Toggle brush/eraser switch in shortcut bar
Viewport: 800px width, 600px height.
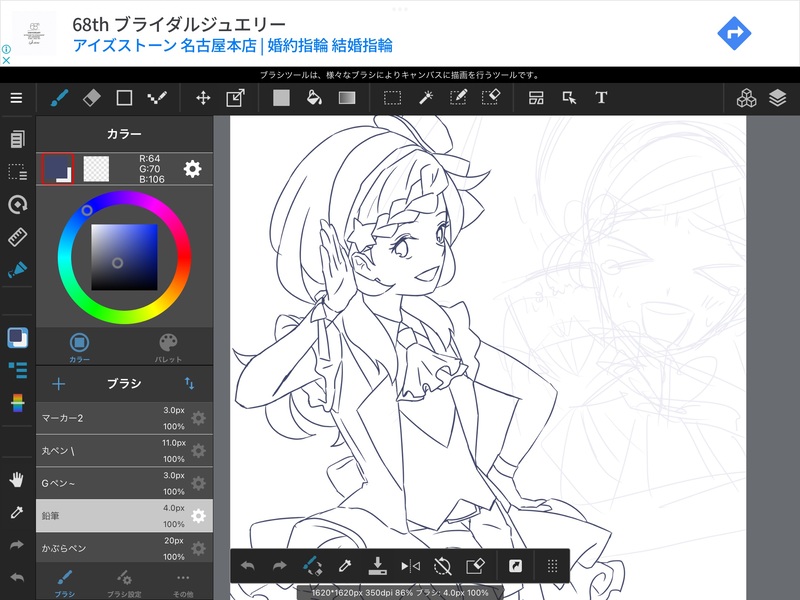[x=312, y=566]
